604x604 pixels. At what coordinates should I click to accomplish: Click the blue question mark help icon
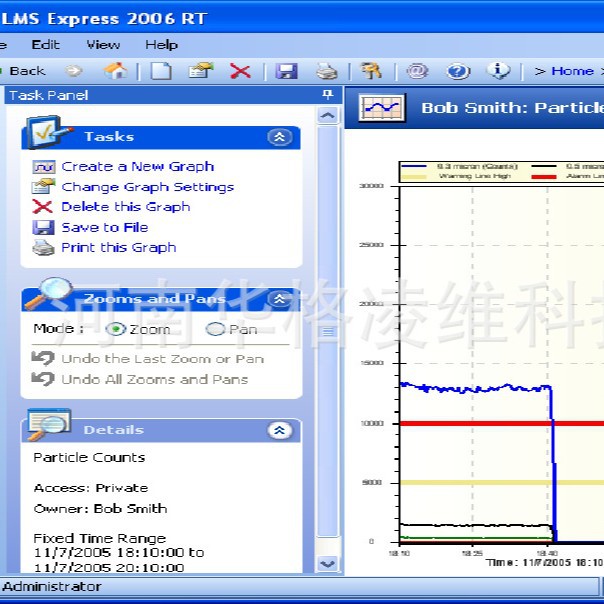click(458, 71)
